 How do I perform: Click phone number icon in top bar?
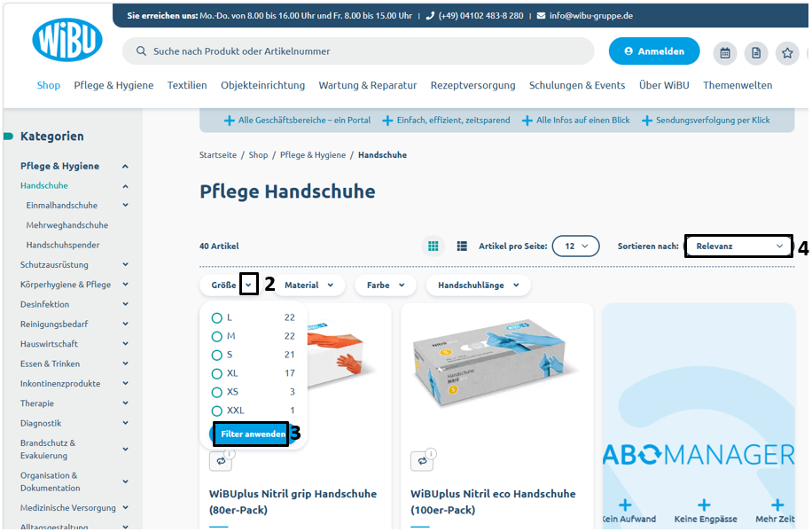(430, 16)
